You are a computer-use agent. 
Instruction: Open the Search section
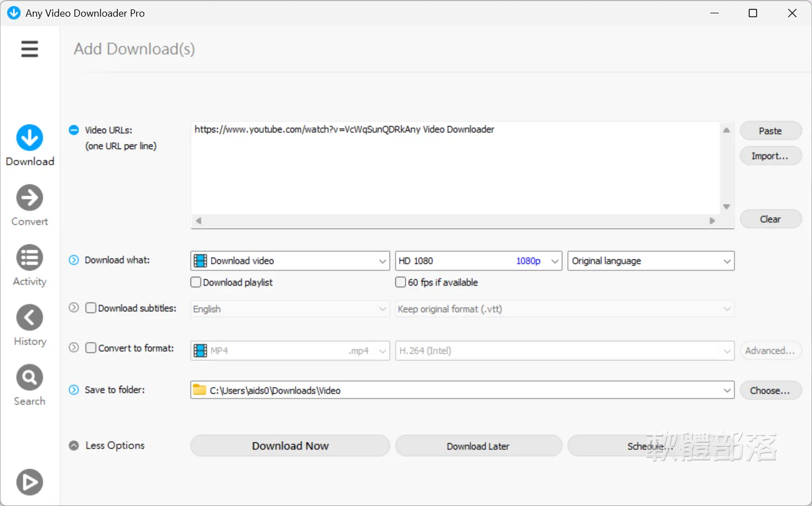(x=30, y=385)
